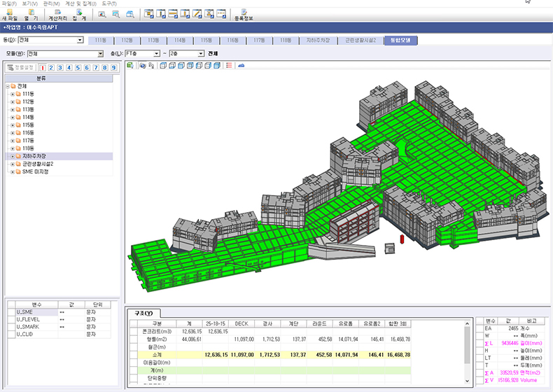Expand the 지하주차장 tree node
Image resolution: width=553 pixels, height=392 pixels.
pos(13,156)
